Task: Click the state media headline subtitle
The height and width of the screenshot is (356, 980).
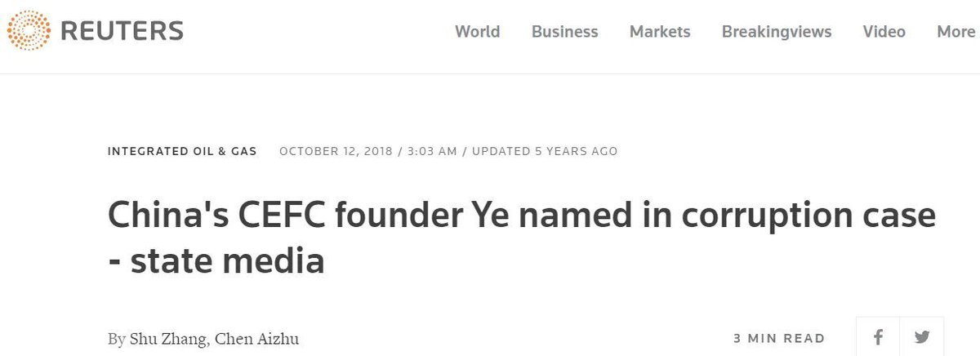Action: tap(216, 261)
